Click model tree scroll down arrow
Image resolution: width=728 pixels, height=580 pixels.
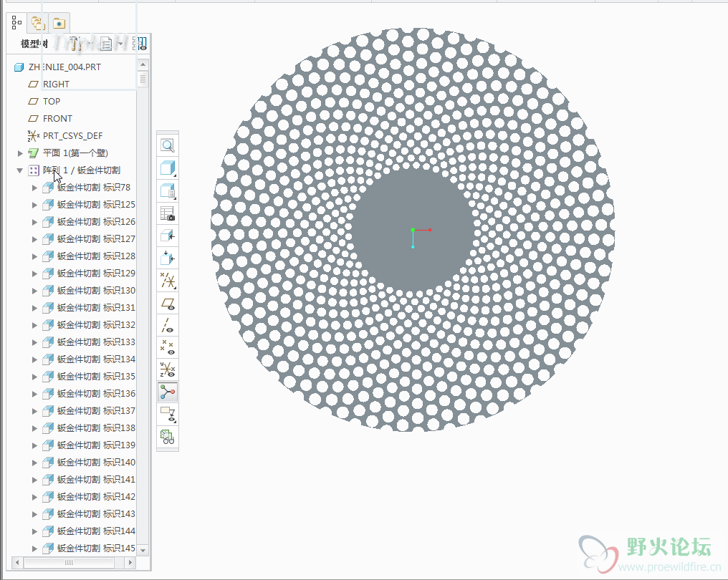click(x=143, y=550)
